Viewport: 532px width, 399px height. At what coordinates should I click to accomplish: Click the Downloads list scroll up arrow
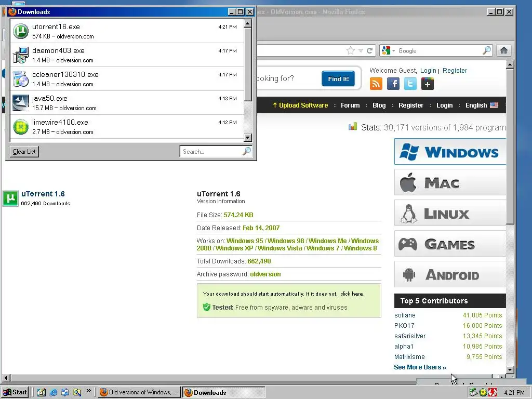(x=248, y=23)
